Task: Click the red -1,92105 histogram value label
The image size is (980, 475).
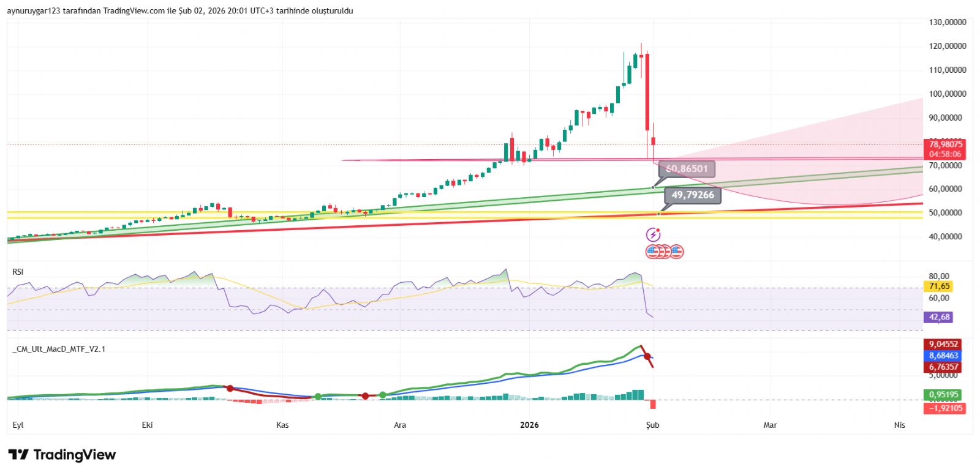Action: click(x=945, y=408)
